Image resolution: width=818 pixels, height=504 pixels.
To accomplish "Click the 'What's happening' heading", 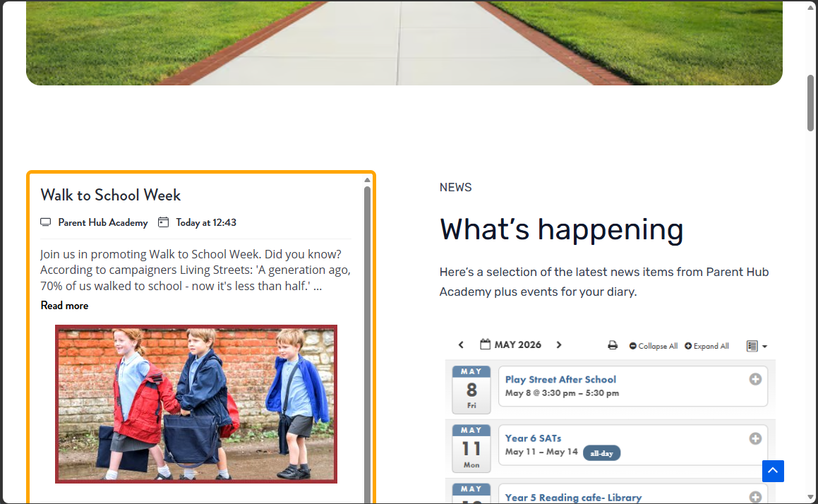I will 561,229.
